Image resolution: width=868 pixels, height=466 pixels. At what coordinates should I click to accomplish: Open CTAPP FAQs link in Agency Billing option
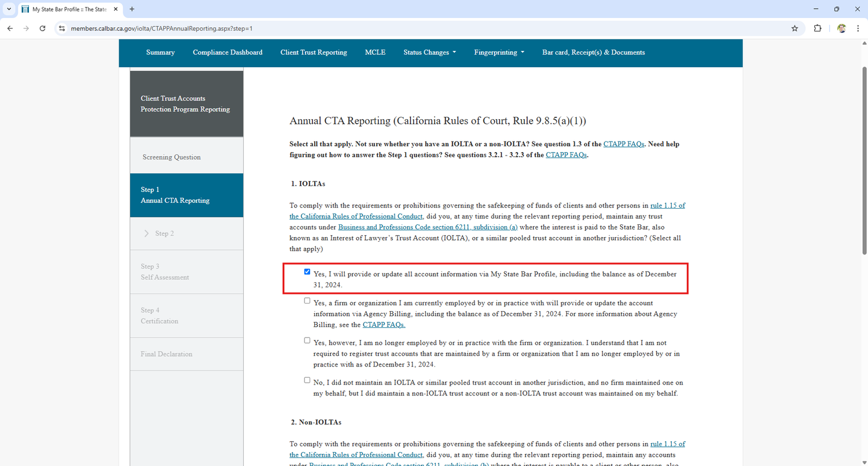(x=384, y=325)
